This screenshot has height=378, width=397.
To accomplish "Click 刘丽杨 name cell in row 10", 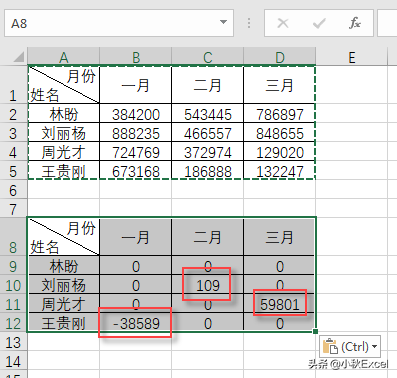I will coord(64,284).
